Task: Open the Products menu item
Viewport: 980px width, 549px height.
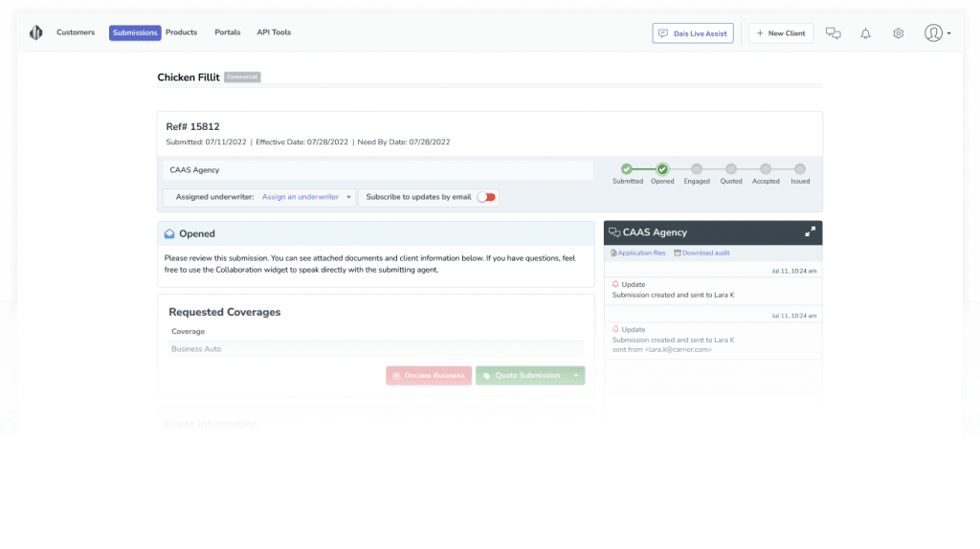Action: coord(181,33)
